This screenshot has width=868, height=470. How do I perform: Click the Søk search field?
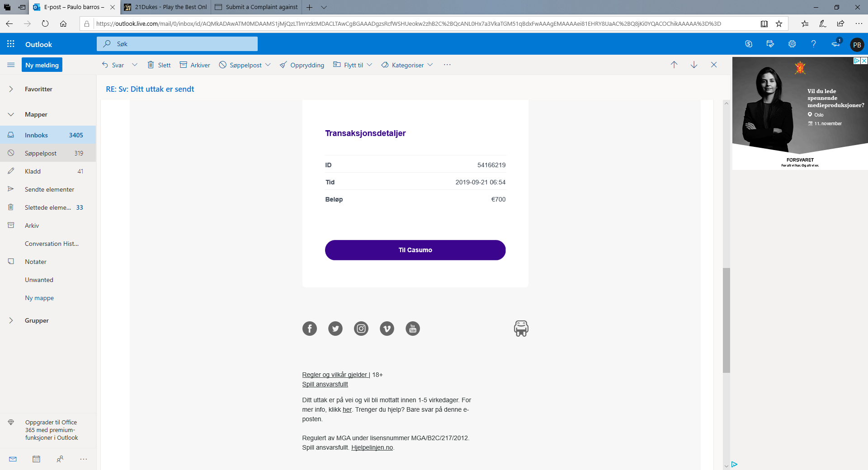[x=177, y=44]
